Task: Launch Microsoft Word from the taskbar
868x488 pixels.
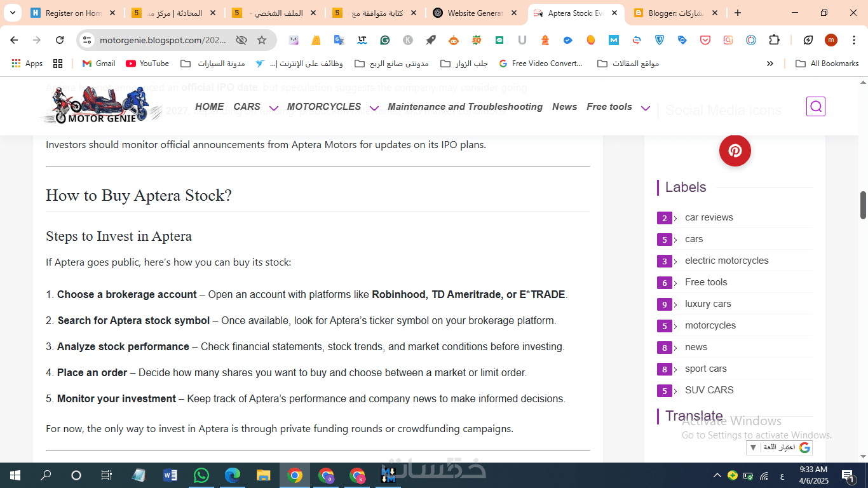Action: coord(170,475)
